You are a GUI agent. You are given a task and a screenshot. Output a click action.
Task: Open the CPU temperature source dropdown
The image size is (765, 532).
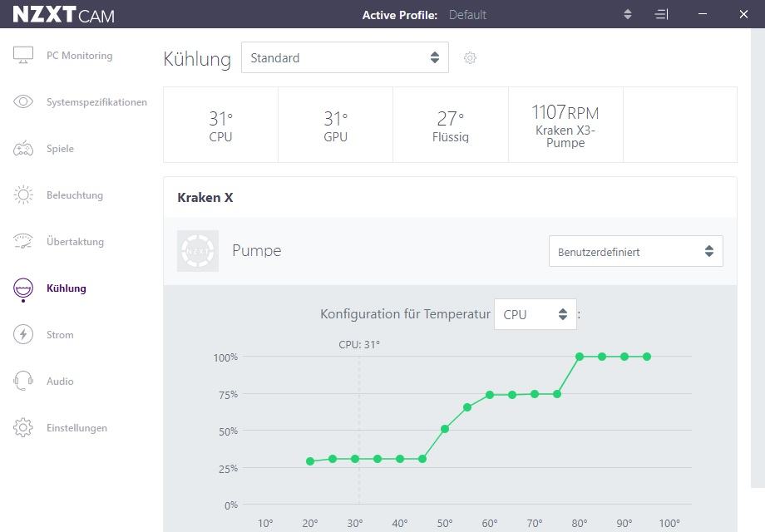pyautogui.click(x=535, y=314)
